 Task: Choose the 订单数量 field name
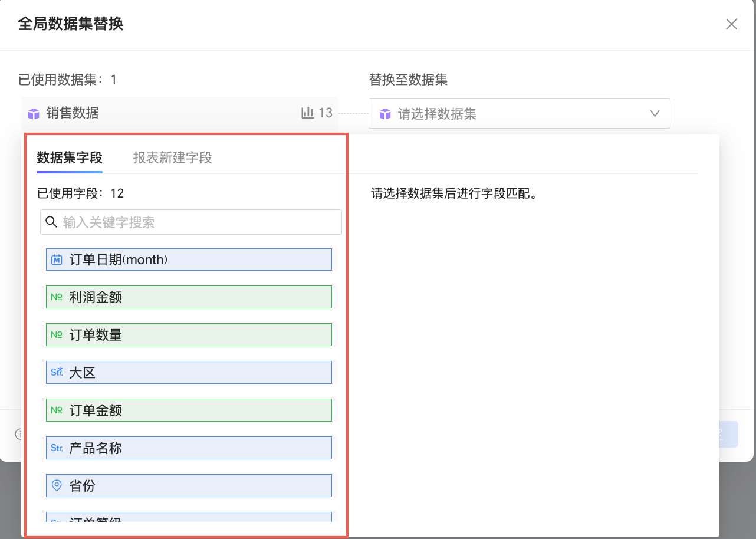(x=96, y=335)
